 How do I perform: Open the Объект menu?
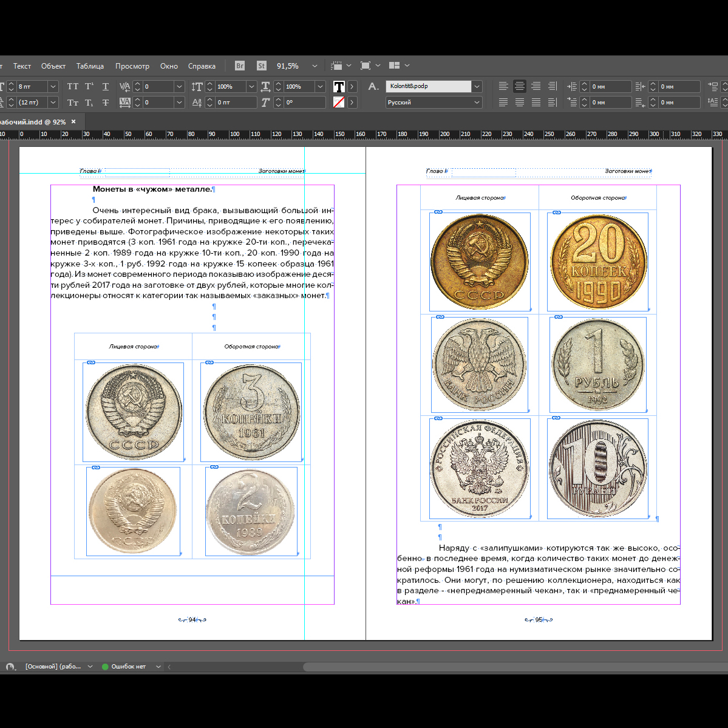pyautogui.click(x=53, y=66)
